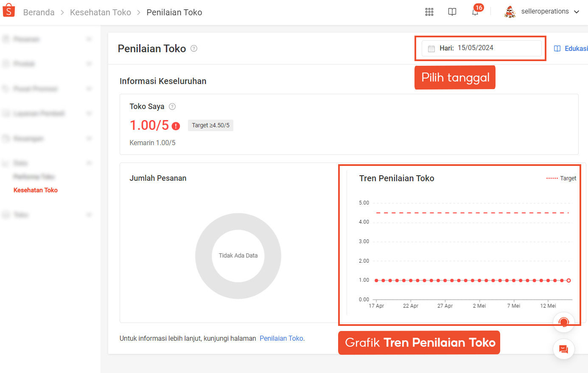Image resolution: width=588 pixels, height=373 pixels.
Task: Click the calendar icon in the date picker
Action: (432, 48)
